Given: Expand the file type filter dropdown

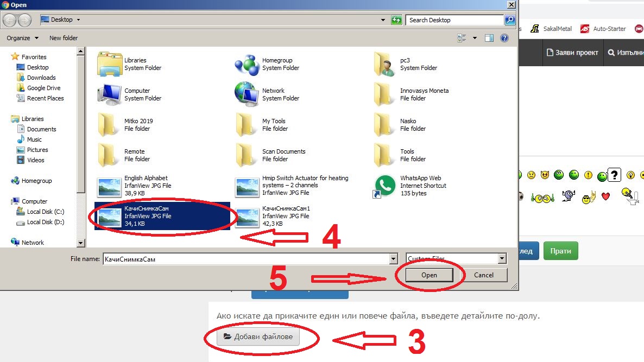Looking at the screenshot, I should pos(502,259).
